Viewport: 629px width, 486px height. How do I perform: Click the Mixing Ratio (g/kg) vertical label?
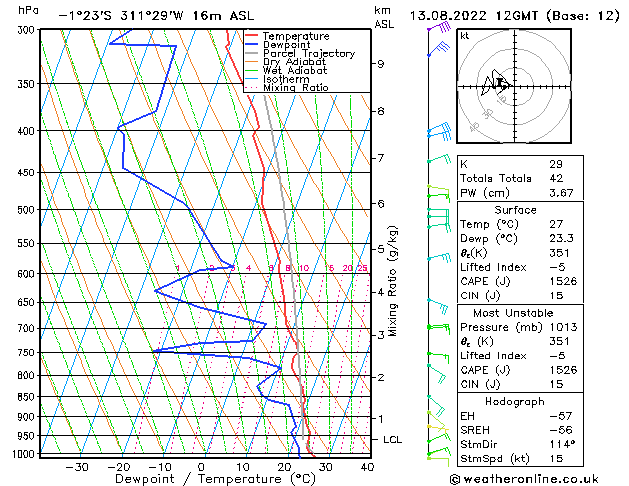click(392, 281)
